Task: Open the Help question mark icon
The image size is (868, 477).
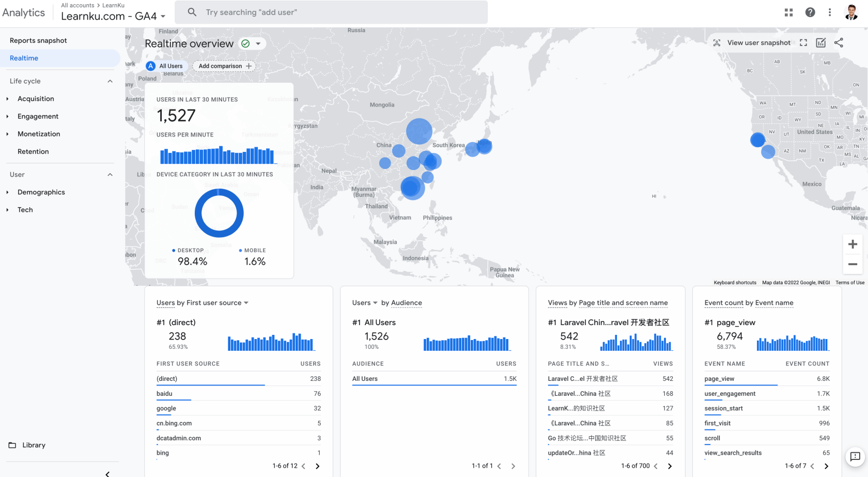Action: [810, 12]
